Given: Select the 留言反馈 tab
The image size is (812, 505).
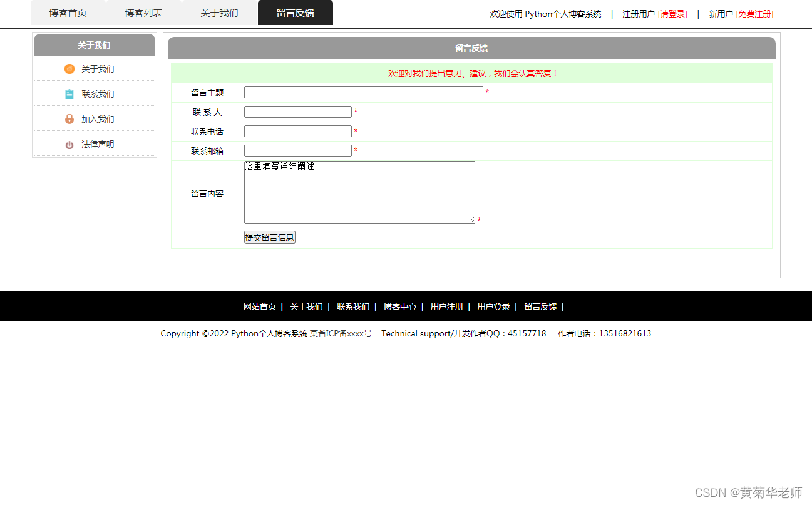Looking at the screenshot, I should [296, 13].
